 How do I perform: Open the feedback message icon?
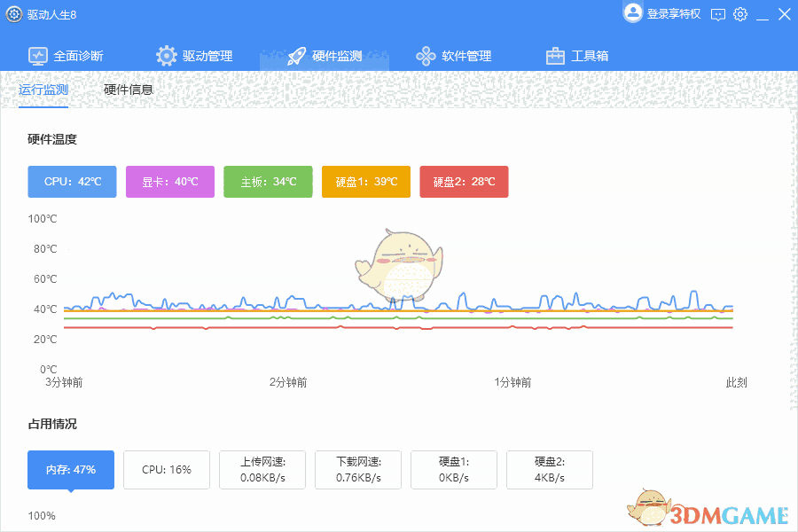(717, 14)
